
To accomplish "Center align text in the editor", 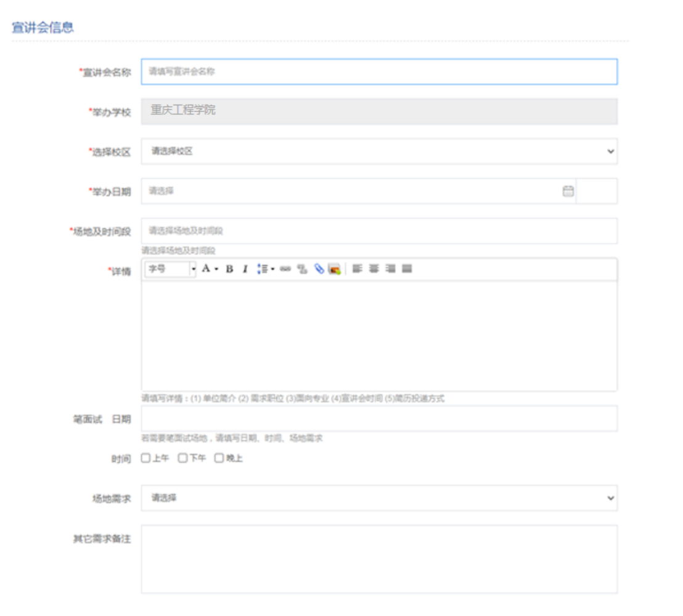I will point(374,269).
